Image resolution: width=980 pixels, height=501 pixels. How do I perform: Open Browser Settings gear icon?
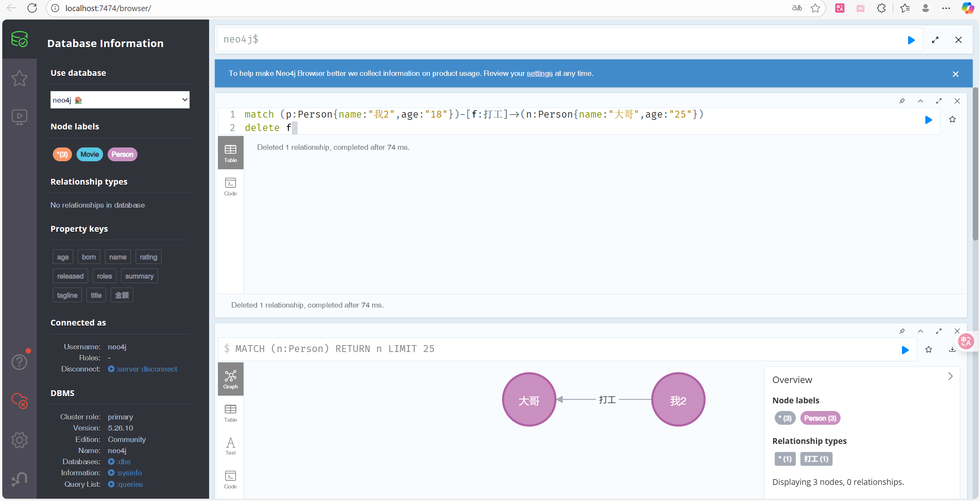coord(19,440)
